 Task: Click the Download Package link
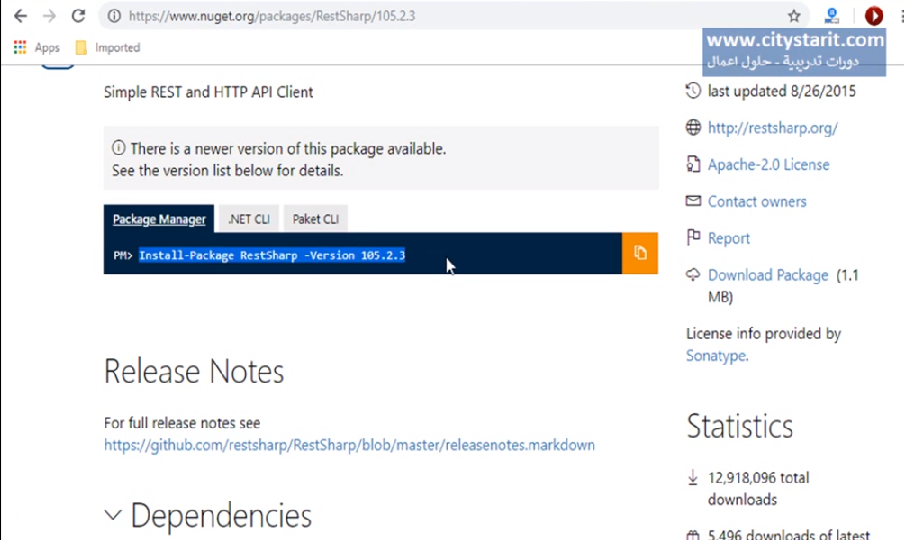(x=768, y=275)
